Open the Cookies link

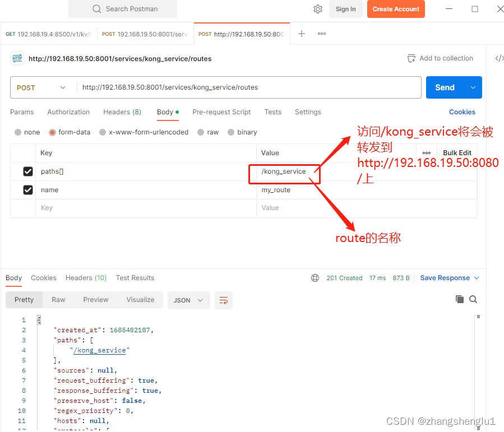coord(462,112)
